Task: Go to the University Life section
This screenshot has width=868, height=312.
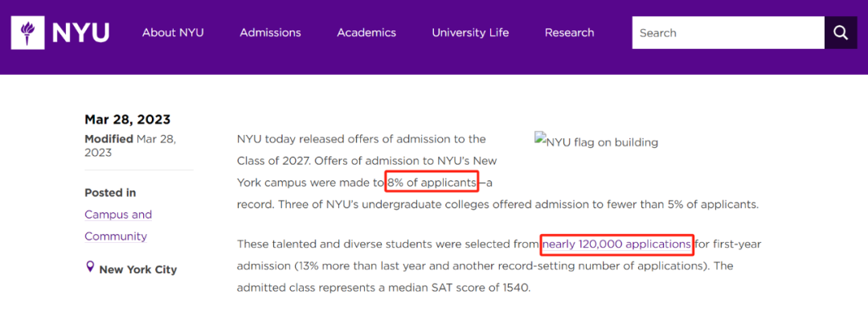Action: 470,33
